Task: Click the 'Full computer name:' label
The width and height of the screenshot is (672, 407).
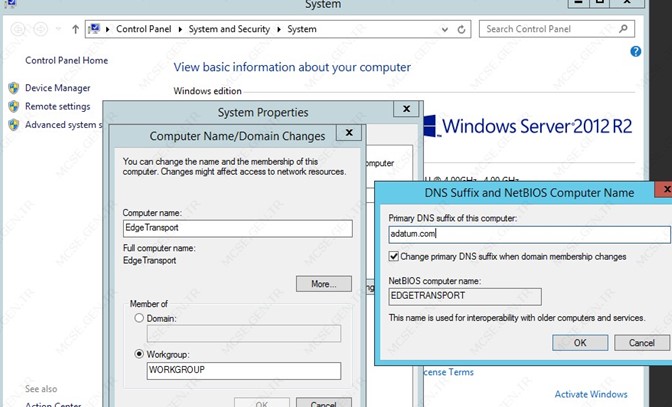Action: click(x=159, y=248)
